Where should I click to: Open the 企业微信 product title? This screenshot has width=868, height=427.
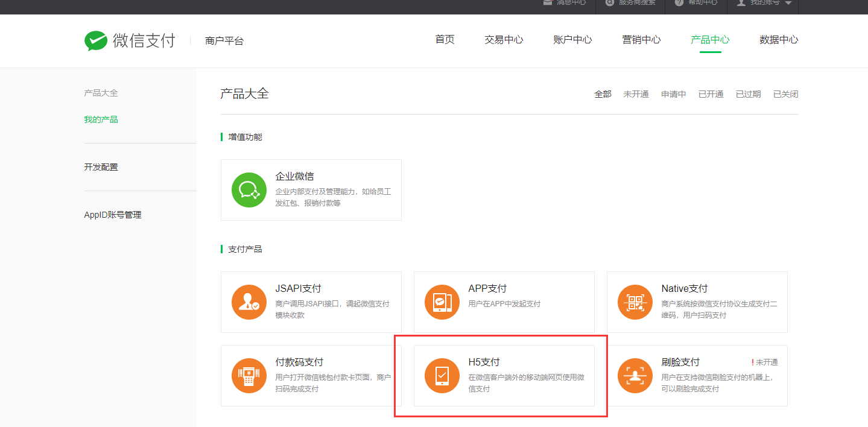click(x=294, y=177)
